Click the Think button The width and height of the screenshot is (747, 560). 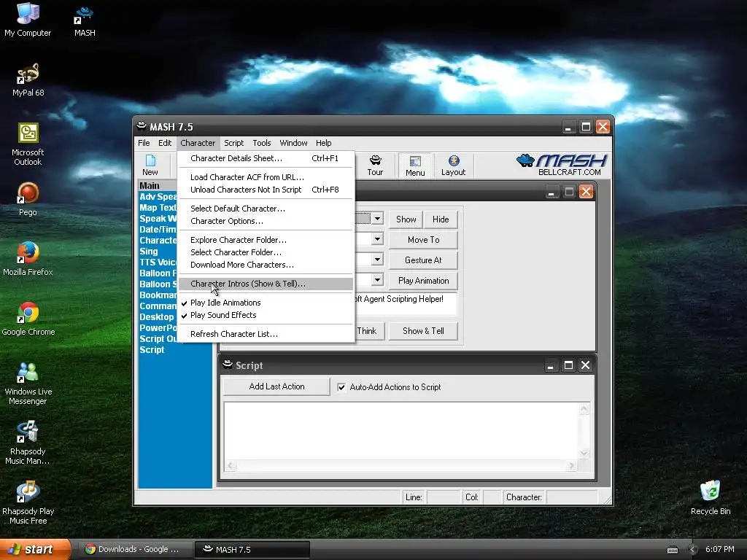click(369, 331)
